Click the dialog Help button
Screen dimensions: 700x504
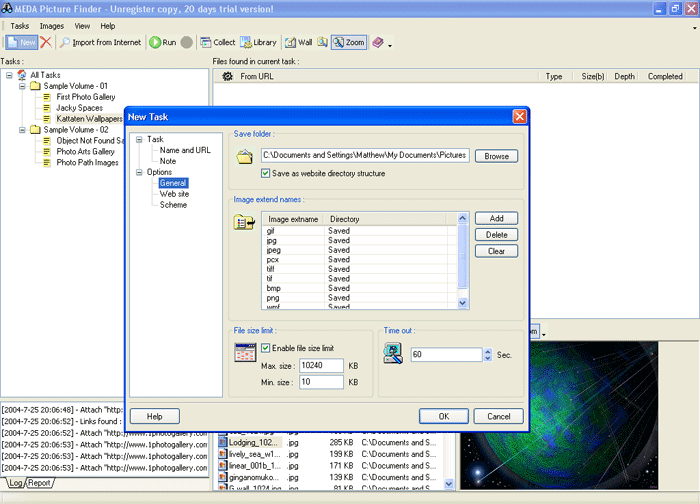click(x=154, y=417)
